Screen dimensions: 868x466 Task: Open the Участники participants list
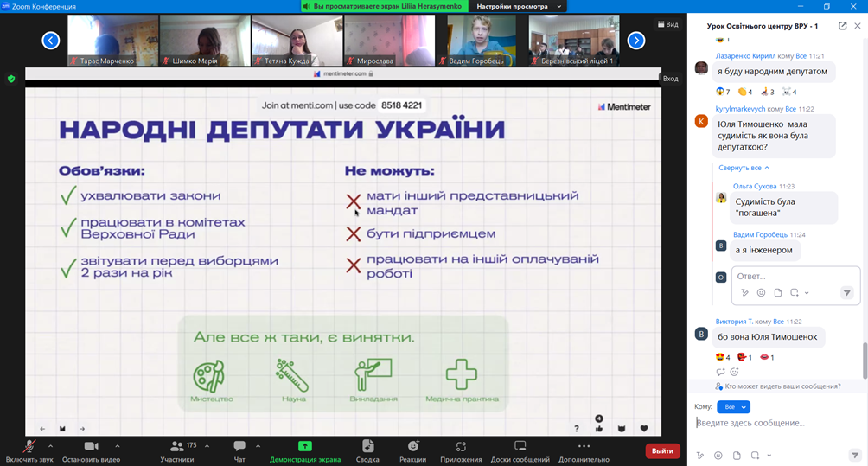click(x=177, y=449)
